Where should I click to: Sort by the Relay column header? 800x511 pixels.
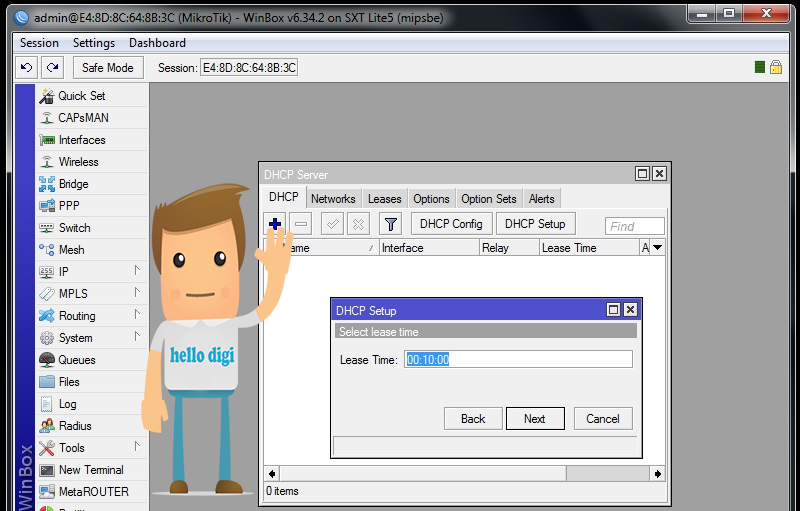click(509, 248)
